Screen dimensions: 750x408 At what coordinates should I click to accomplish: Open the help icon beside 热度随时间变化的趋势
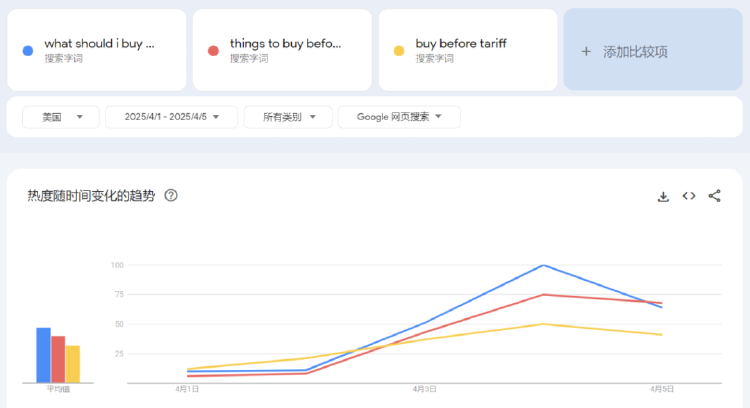[x=171, y=196]
